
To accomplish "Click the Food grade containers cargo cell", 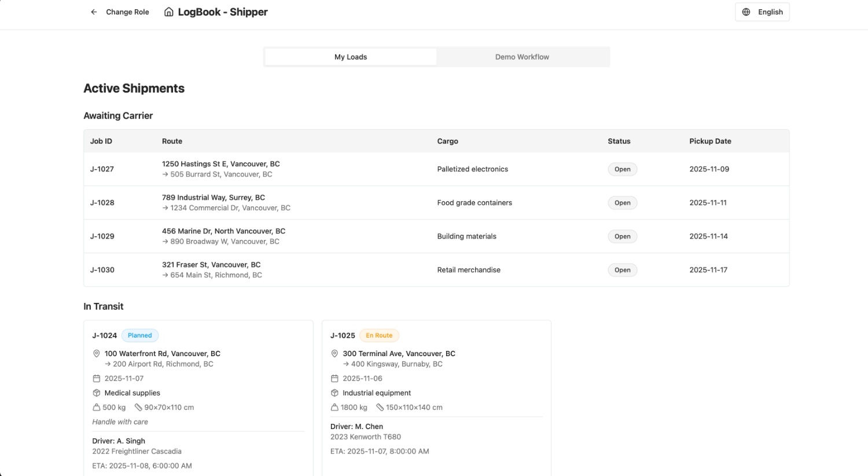I will pyautogui.click(x=475, y=203).
